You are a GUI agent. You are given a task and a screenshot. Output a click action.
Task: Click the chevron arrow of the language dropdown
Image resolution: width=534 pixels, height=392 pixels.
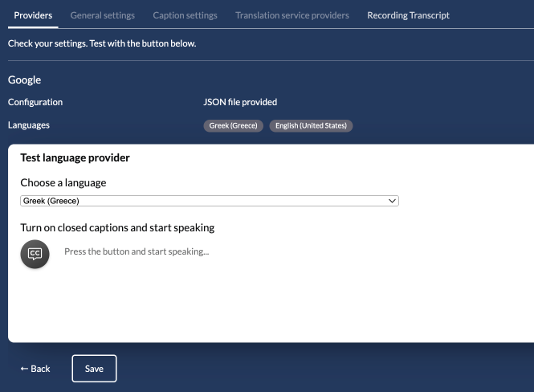click(392, 201)
